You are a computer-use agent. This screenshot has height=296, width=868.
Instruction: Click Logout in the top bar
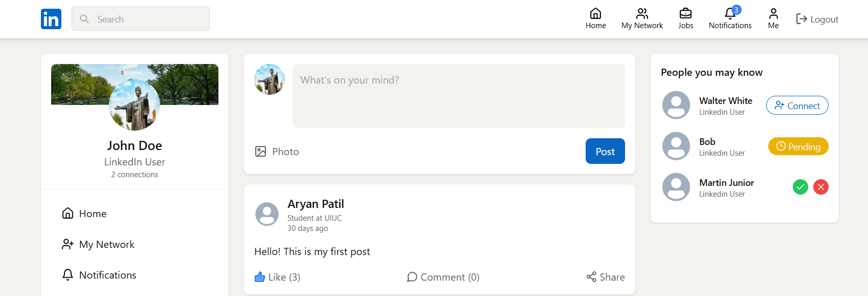817,18
